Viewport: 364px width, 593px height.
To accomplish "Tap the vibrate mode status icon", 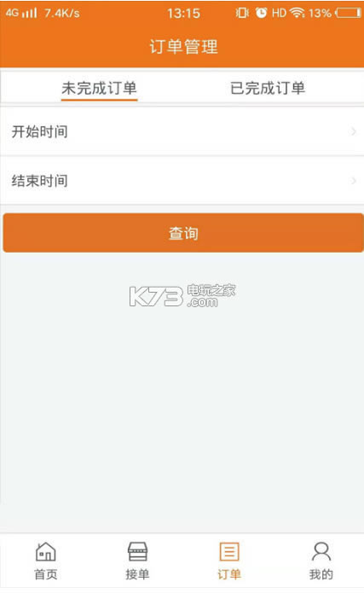I will [242, 13].
